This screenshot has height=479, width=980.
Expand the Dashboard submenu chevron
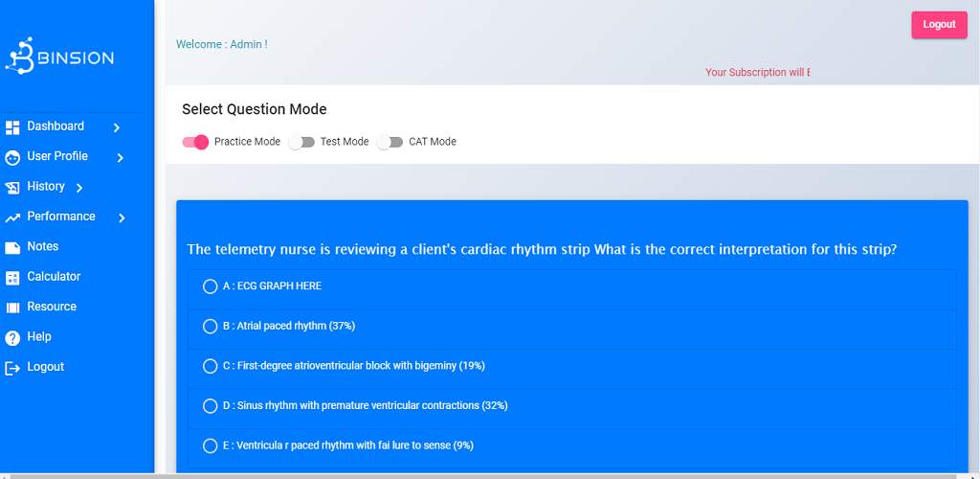point(117,127)
